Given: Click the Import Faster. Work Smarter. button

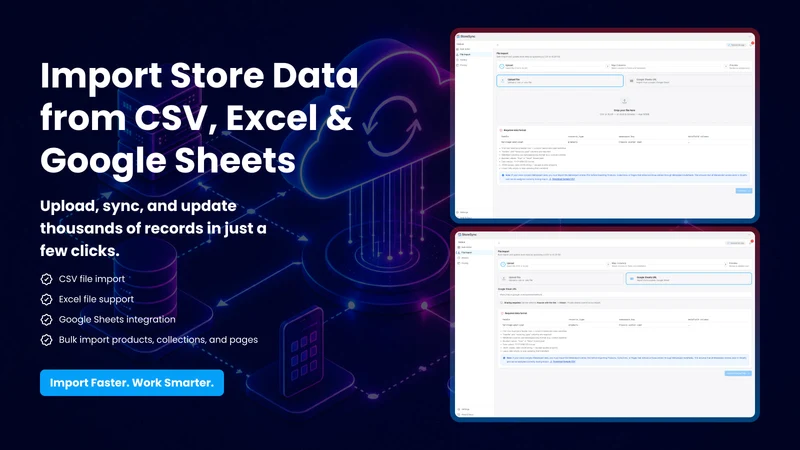Looking at the screenshot, I should click(132, 383).
